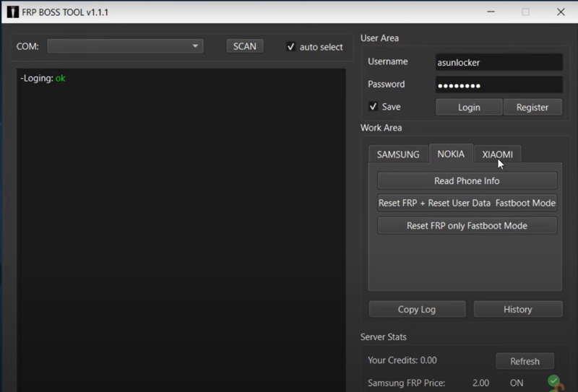The height and width of the screenshot is (392, 578).
Task: Switch to the XIAOMI tab
Action: (497, 154)
